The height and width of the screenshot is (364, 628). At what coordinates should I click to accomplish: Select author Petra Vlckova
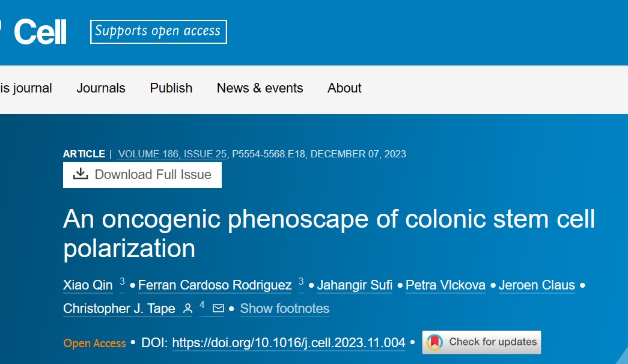(445, 285)
